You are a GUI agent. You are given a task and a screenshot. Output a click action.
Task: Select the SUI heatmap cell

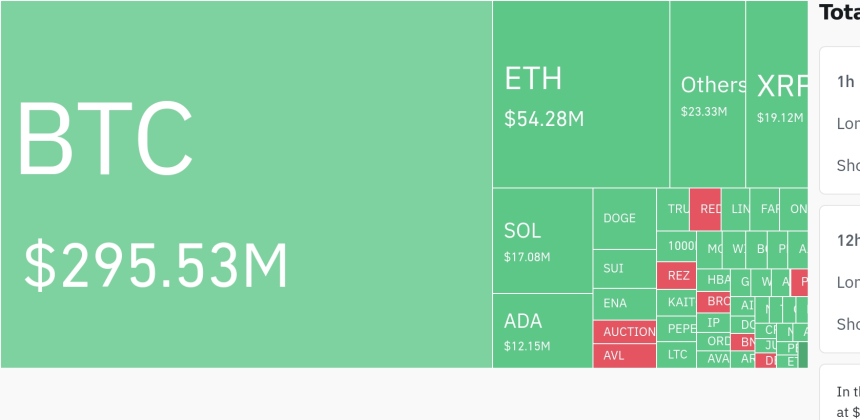point(624,269)
